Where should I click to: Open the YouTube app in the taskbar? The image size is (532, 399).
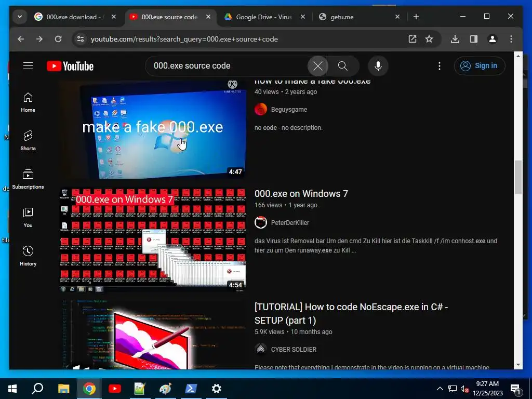pyautogui.click(x=115, y=389)
